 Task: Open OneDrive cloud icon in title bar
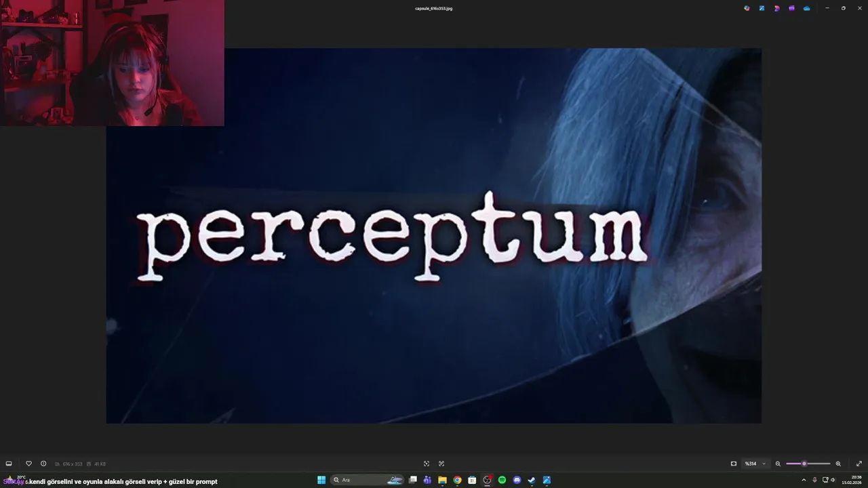click(x=806, y=8)
